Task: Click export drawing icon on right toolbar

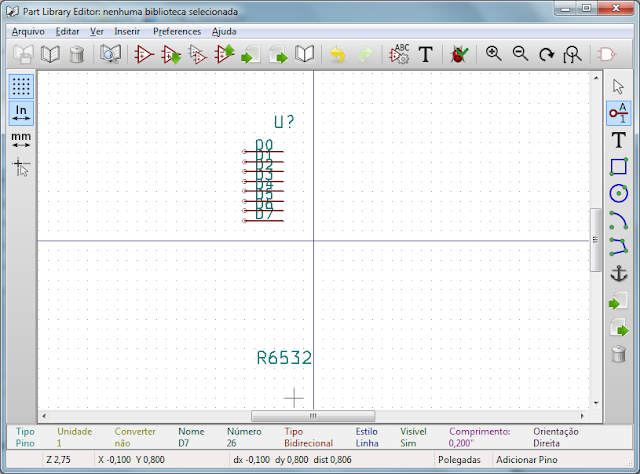Action: point(619,327)
